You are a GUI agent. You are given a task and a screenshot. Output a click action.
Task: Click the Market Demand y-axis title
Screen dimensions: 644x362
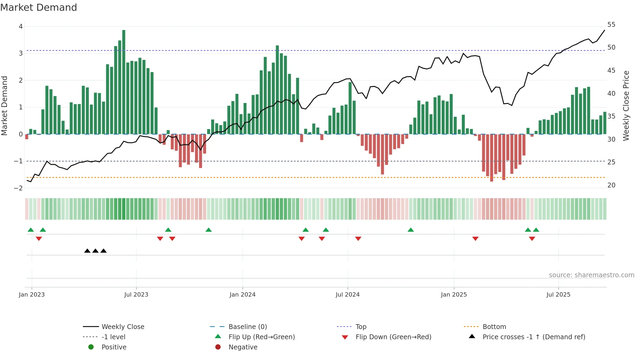tap(4, 106)
